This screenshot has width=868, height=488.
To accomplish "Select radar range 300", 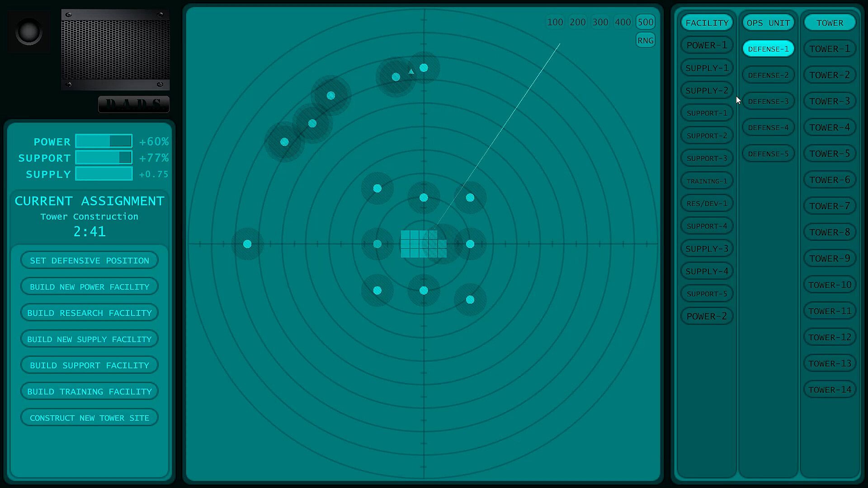I will pyautogui.click(x=600, y=22).
